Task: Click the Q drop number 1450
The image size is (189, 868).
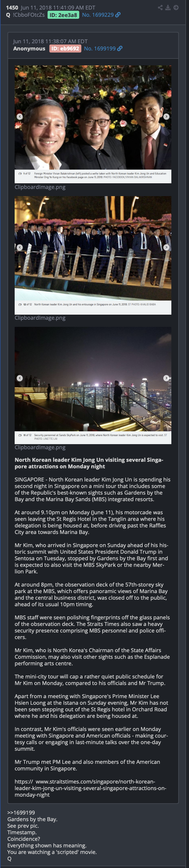Action: click(x=12, y=7)
